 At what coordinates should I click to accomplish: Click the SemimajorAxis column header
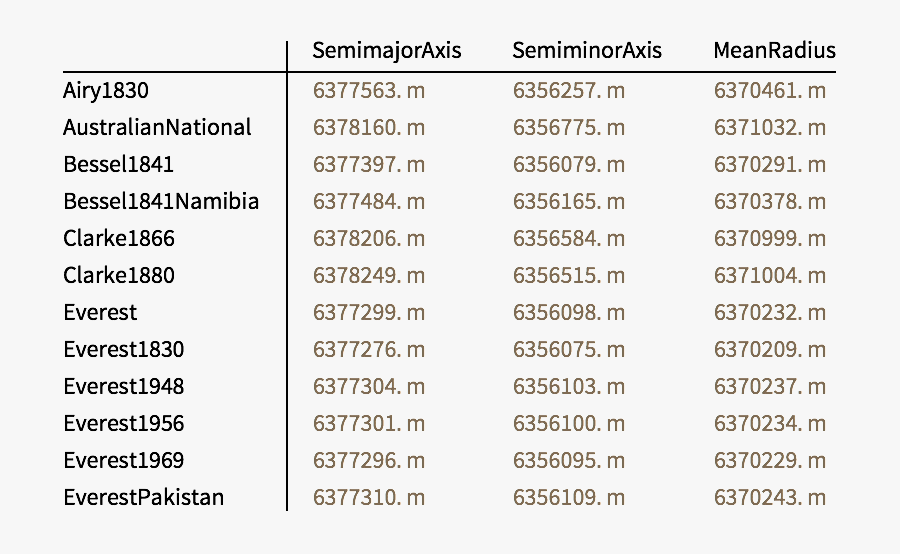coord(387,50)
